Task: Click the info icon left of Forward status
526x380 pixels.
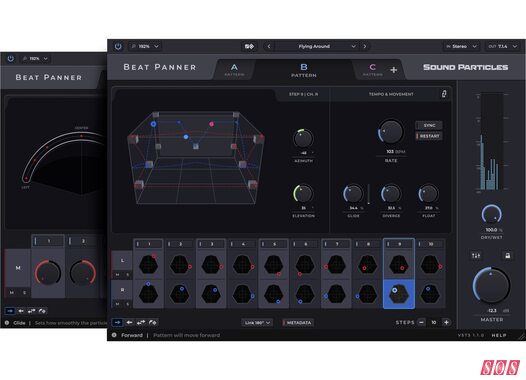Action: [114, 335]
